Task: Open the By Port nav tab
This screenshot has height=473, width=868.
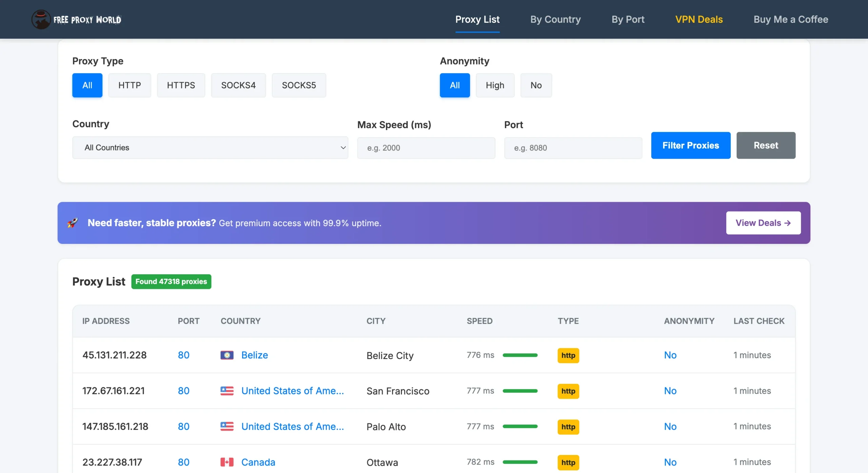Action: coord(628,19)
